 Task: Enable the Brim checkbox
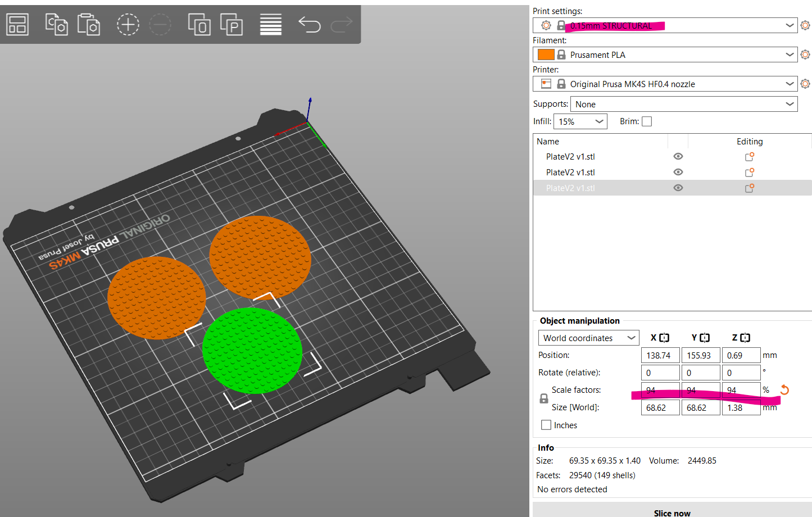click(647, 121)
